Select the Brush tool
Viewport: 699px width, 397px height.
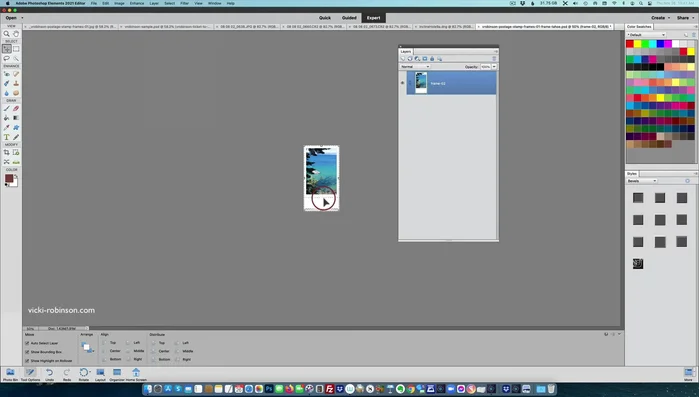coord(7,108)
